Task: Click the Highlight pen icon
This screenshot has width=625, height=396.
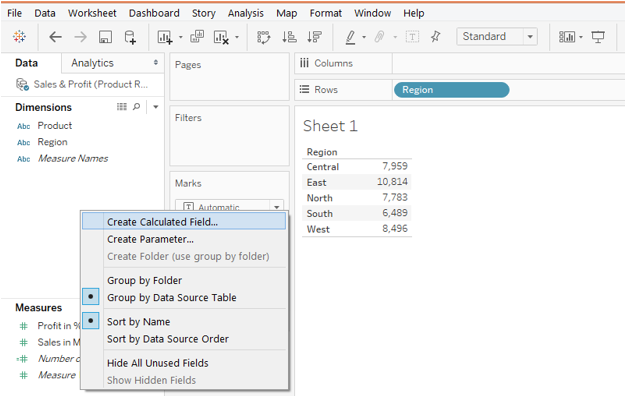Action: (350, 37)
